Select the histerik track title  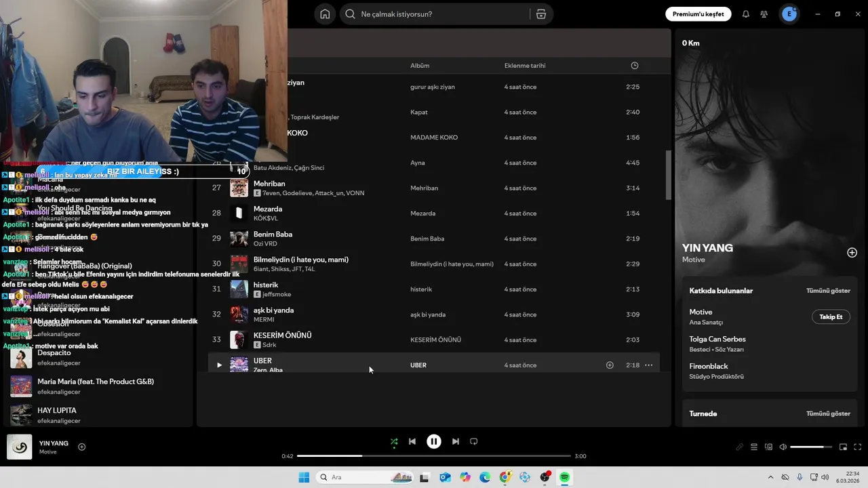pos(266,285)
